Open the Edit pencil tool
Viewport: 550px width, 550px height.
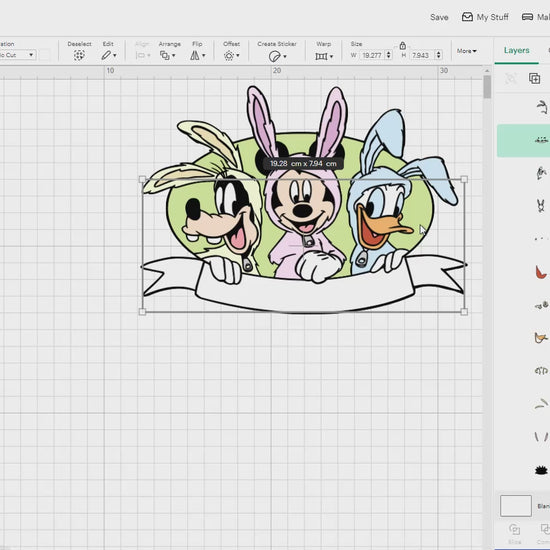click(x=106, y=55)
